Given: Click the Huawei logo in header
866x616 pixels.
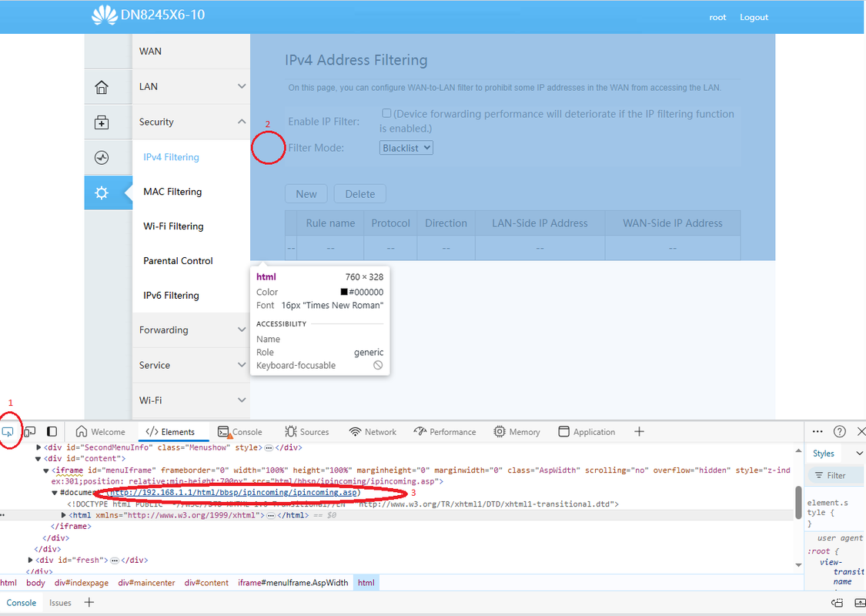Looking at the screenshot, I should tap(105, 15).
